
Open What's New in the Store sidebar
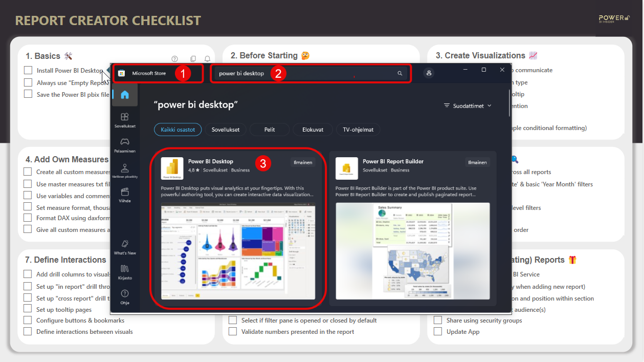tap(124, 247)
